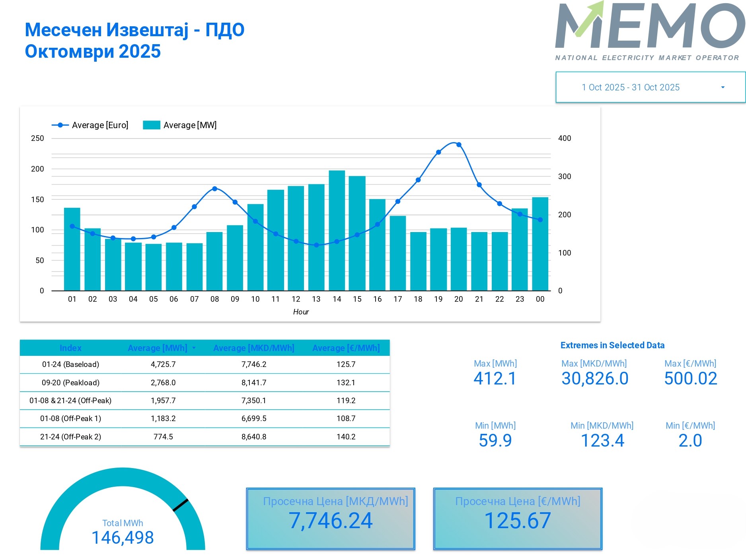Select the 09-20 (Peakload) table row

click(70, 382)
